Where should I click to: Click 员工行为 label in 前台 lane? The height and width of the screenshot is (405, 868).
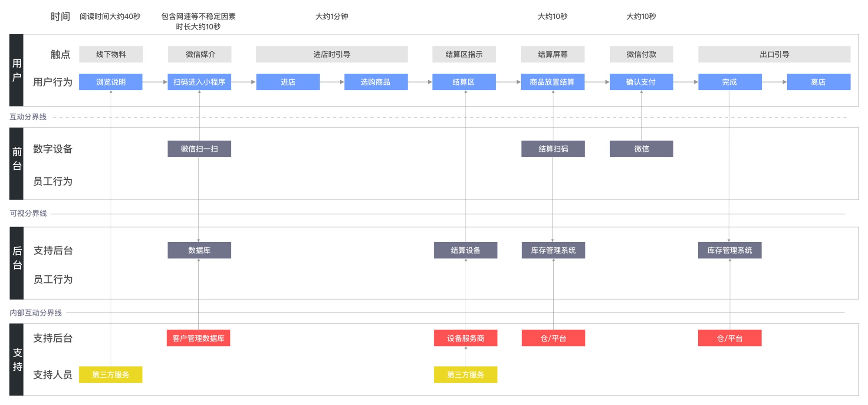[x=53, y=181]
